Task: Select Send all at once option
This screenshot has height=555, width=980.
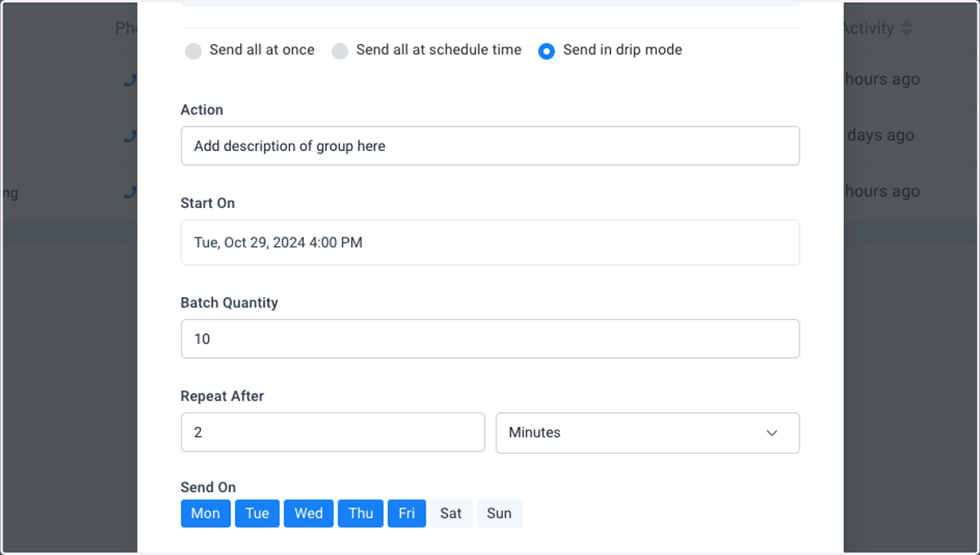Action: coord(193,51)
